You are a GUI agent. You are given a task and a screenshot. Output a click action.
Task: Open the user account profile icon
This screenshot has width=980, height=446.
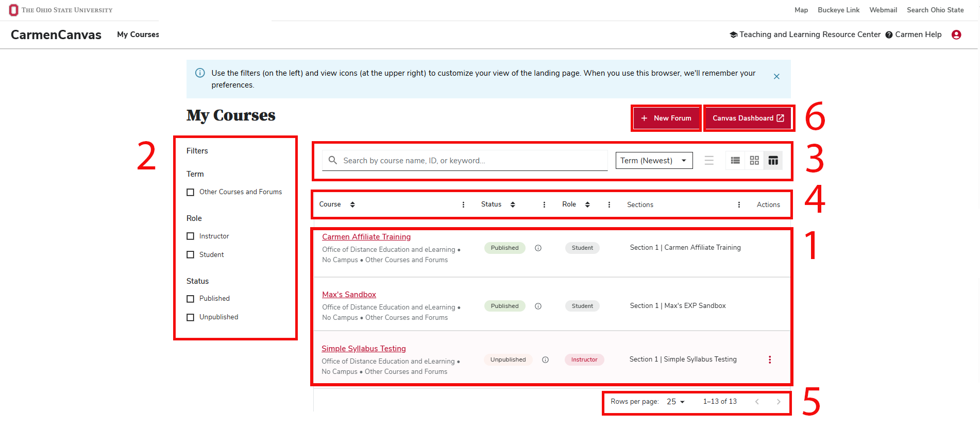956,35
